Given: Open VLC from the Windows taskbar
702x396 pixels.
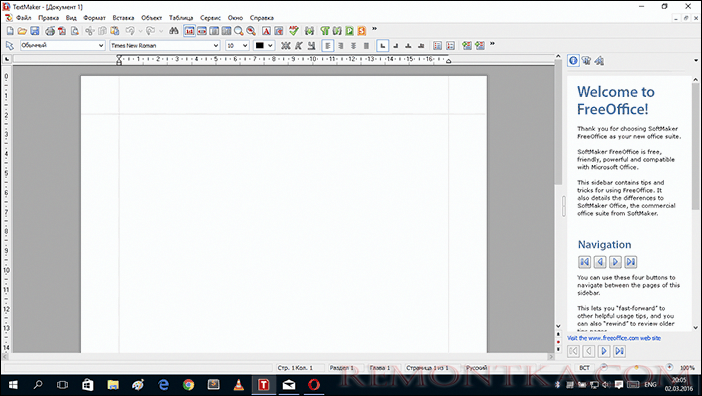Looking at the screenshot, I should point(239,385).
